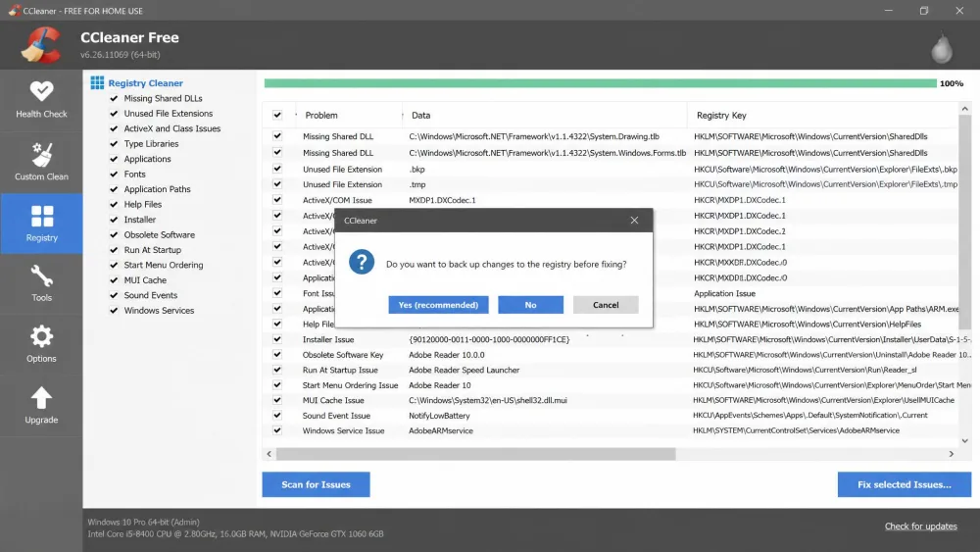This screenshot has height=552, width=980.
Task: Open the Custom Clean section
Action: (41, 162)
